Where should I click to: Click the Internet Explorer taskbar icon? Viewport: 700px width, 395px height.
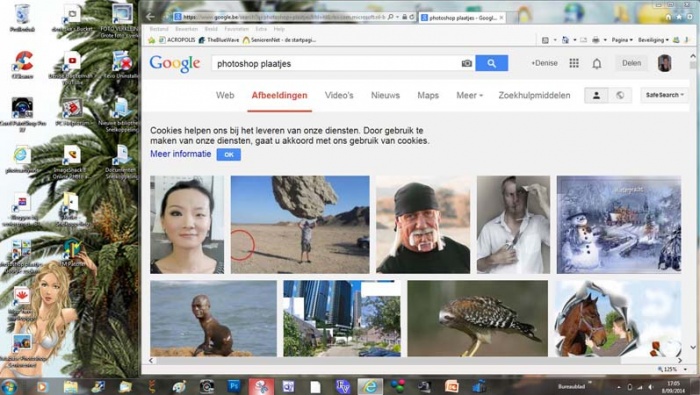(x=370, y=387)
